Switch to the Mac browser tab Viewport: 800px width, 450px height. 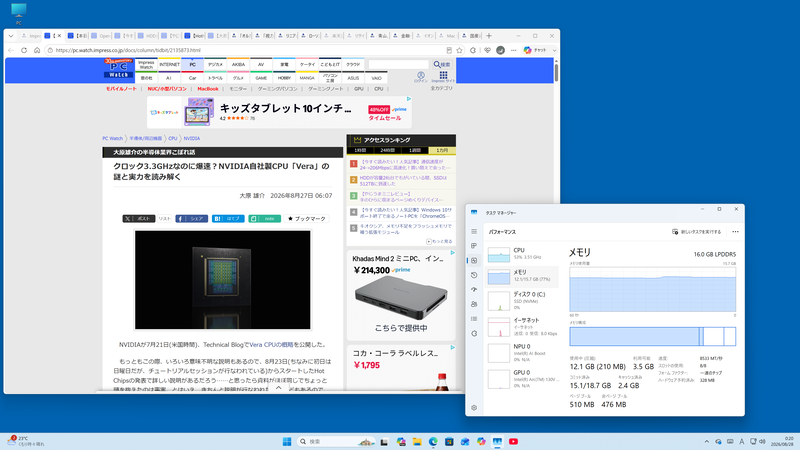(x=447, y=36)
